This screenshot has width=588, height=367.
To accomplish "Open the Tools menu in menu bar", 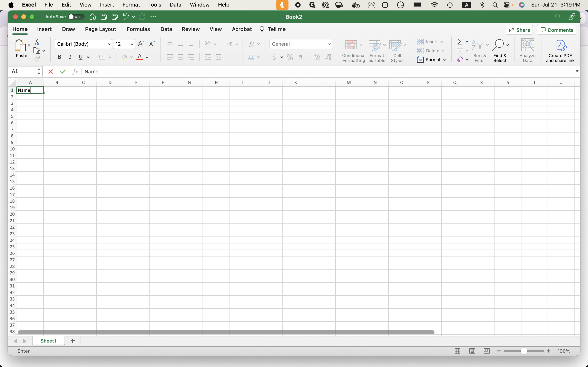I will coord(155,5).
